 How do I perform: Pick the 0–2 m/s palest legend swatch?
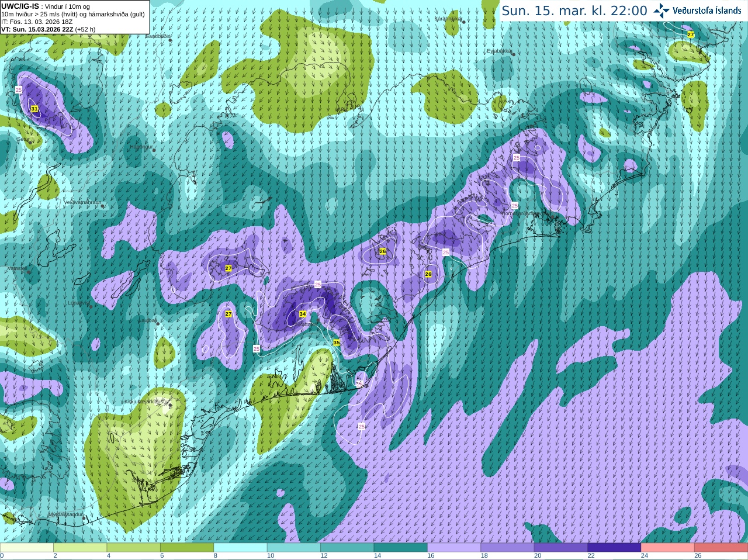click(27, 548)
